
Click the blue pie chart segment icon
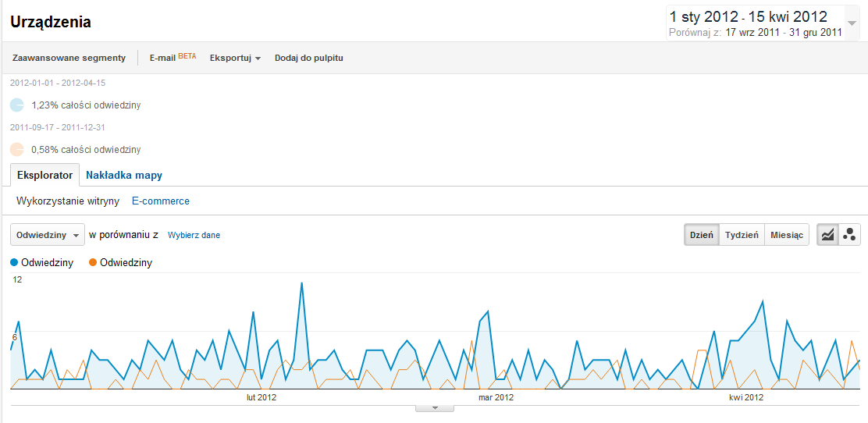(17, 105)
